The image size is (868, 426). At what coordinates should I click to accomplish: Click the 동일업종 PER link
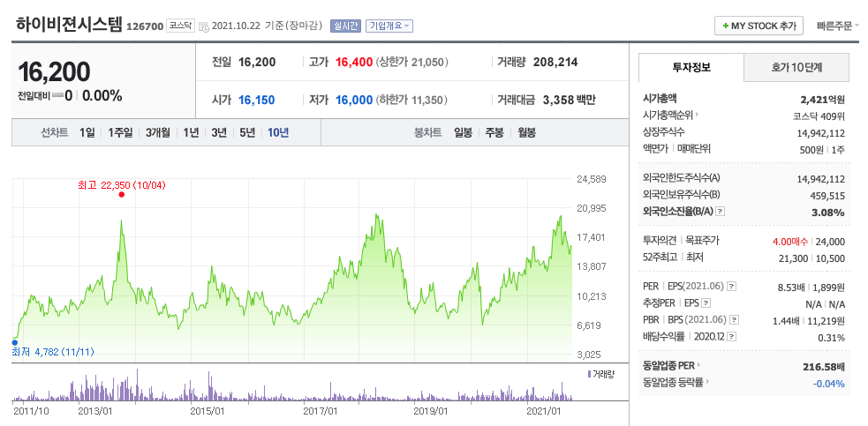tap(668, 366)
